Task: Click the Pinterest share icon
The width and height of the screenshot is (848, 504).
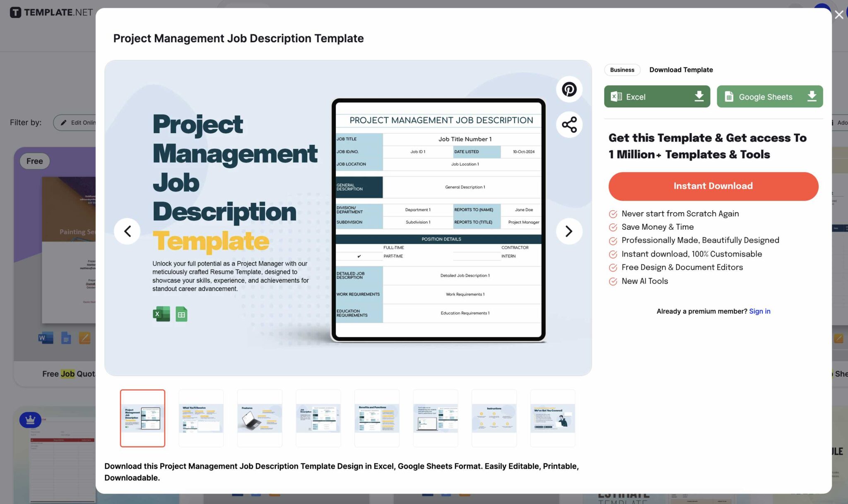Action: pos(569,89)
